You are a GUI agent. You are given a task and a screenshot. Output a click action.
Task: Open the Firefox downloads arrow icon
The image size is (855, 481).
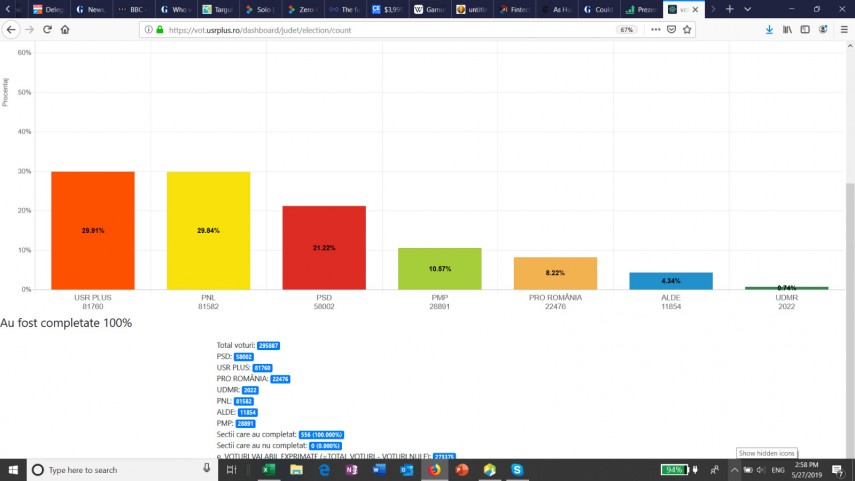pyautogui.click(x=769, y=30)
